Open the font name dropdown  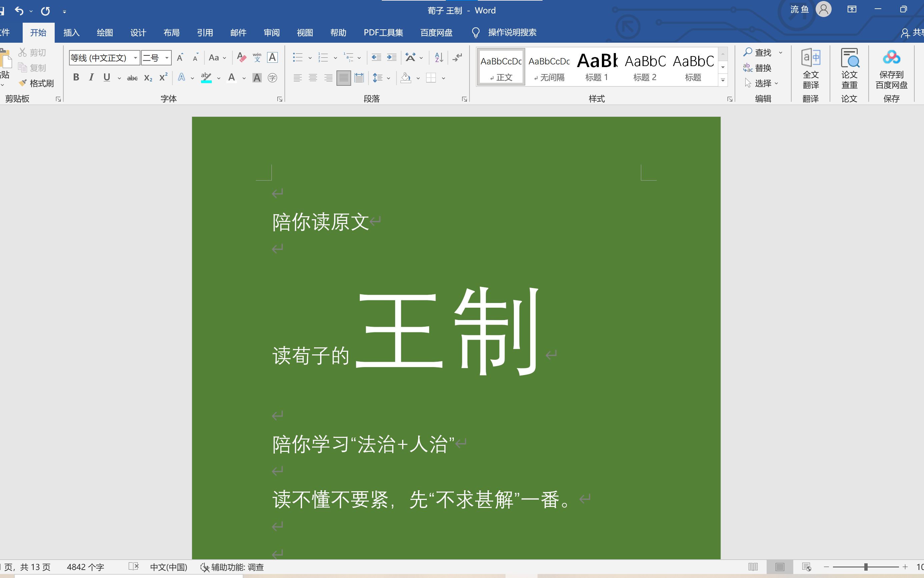pos(135,58)
